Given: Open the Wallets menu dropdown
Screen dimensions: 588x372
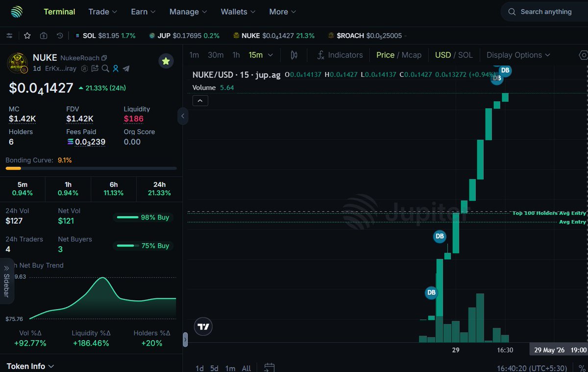Looking at the screenshot, I should (238, 12).
